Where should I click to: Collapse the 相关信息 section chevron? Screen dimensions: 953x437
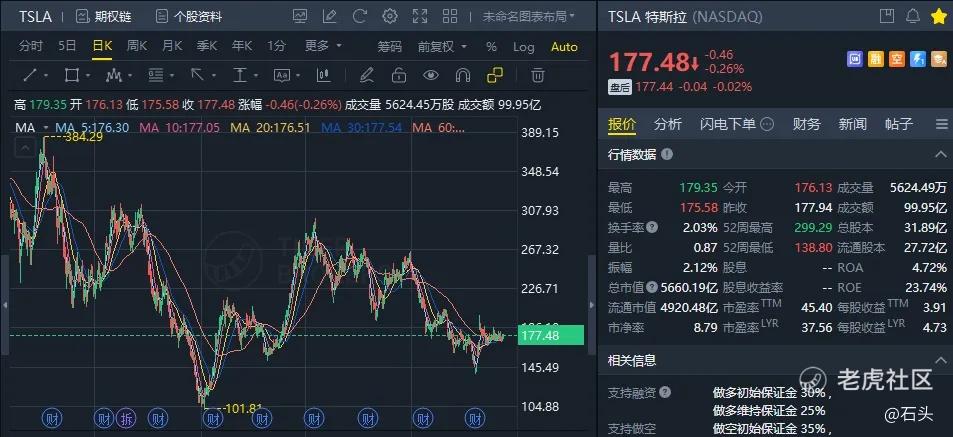[939, 360]
